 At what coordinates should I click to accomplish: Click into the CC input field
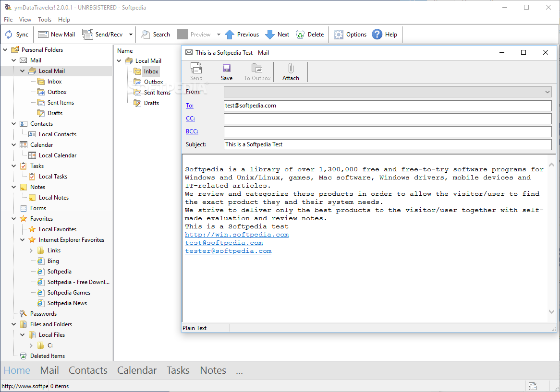(388, 119)
